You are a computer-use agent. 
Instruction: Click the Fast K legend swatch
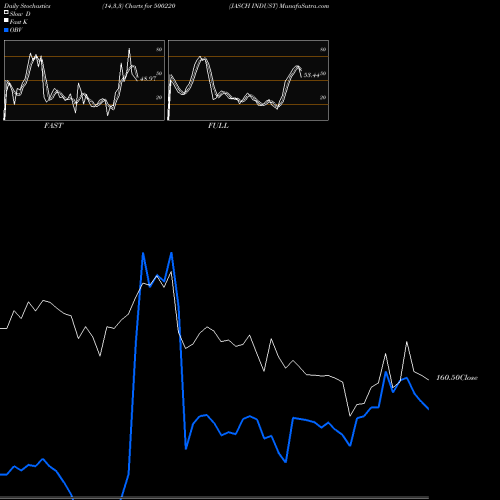(6, 20)
